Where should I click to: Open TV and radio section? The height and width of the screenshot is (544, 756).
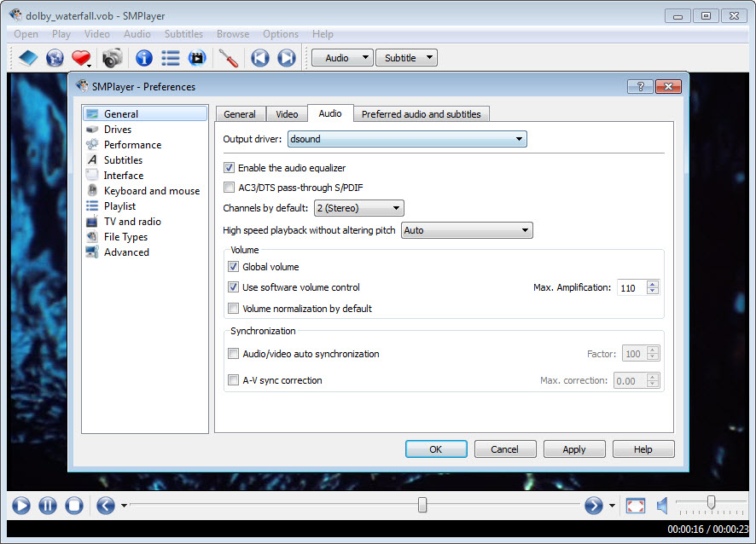tap(145, 222)
